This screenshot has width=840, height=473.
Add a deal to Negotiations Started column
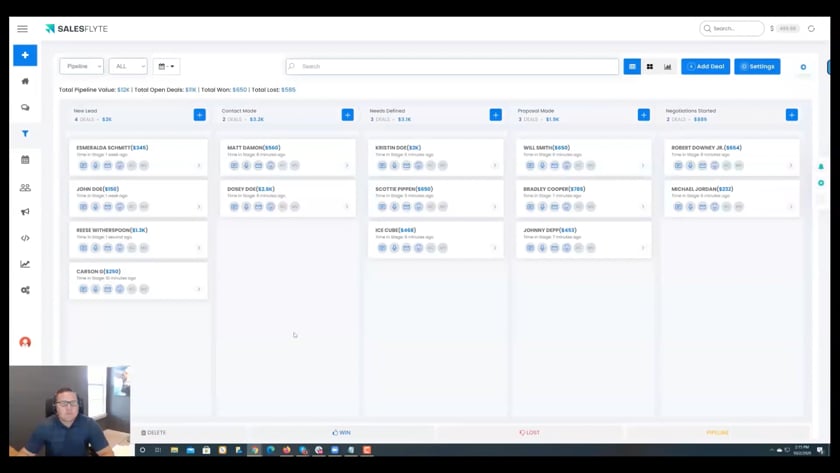[x=792, y=115]
